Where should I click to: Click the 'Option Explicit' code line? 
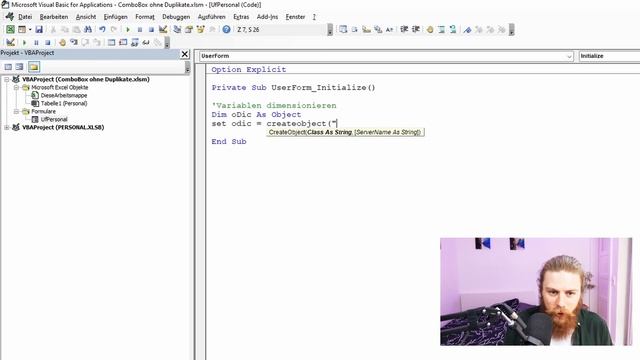point(249,69)
